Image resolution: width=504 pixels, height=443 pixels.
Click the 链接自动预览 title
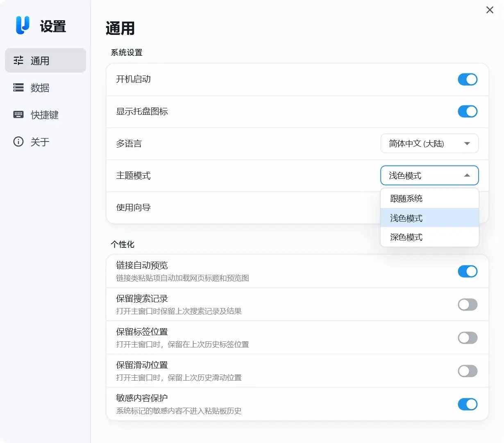tap(142, 265)
